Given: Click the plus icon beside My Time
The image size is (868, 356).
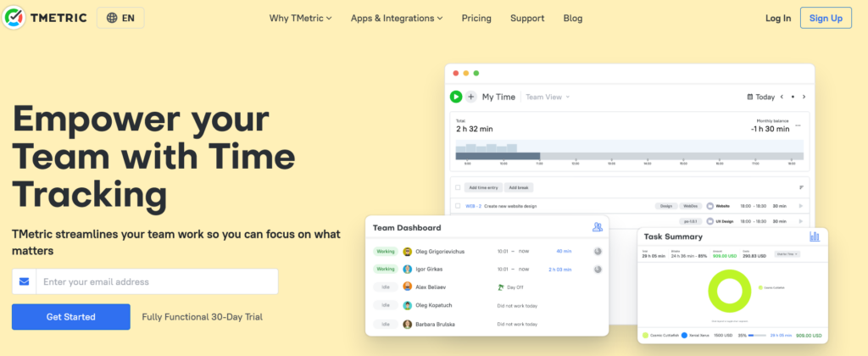Looking at the screenshot, I should click(x=471, y=97).
